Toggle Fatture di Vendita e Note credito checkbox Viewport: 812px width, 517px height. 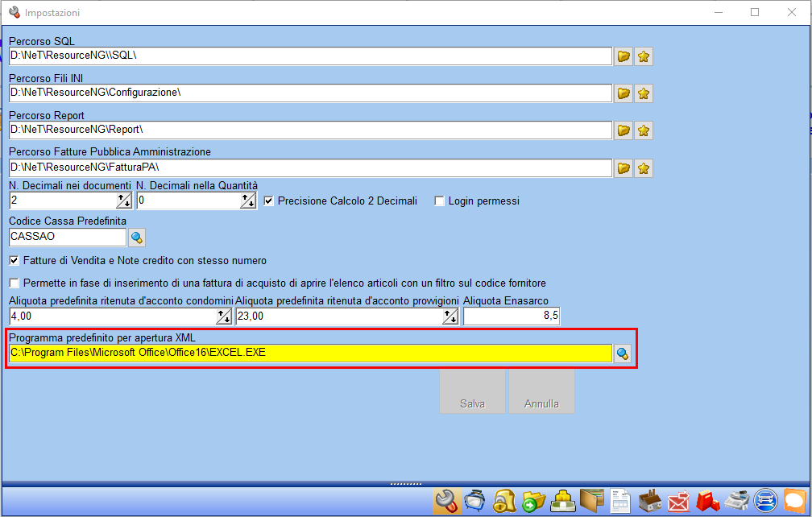(x=14, y=260)
